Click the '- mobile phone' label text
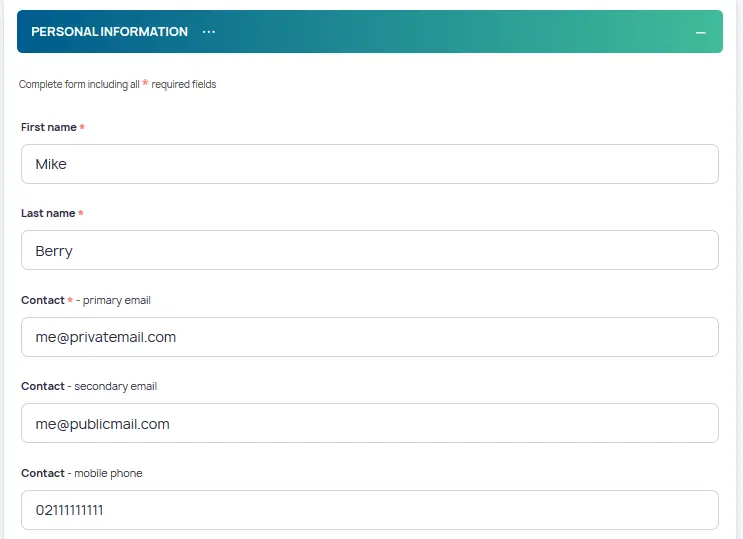The width and height of the screenshot is (743, 539). [x=106, y=473]
